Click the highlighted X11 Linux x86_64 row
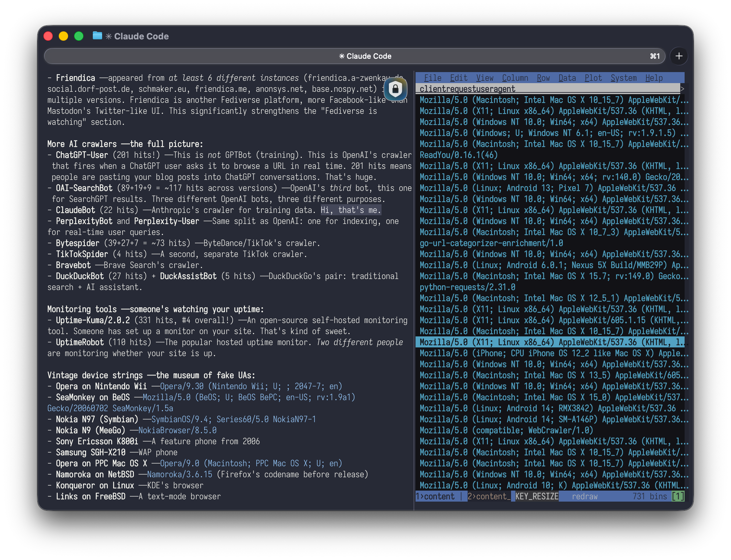731x560 pixels. [550, 342]
